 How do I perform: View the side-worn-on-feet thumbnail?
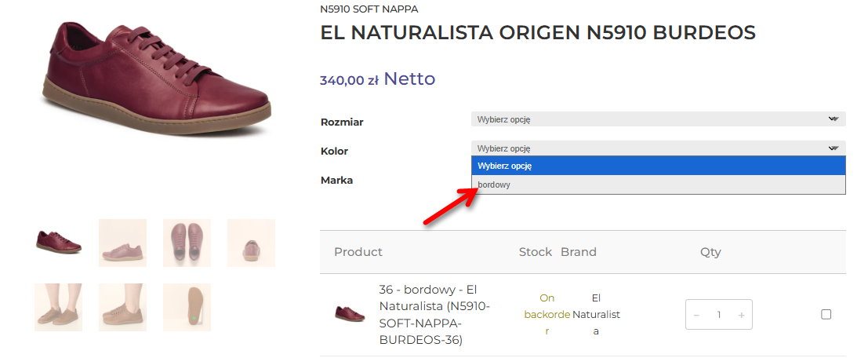[122, 307]
